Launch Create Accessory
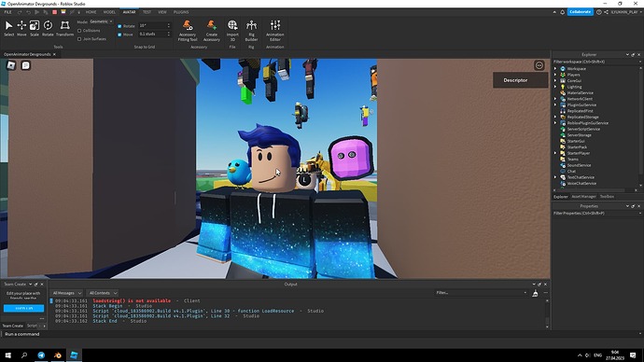 click(212, 31)
